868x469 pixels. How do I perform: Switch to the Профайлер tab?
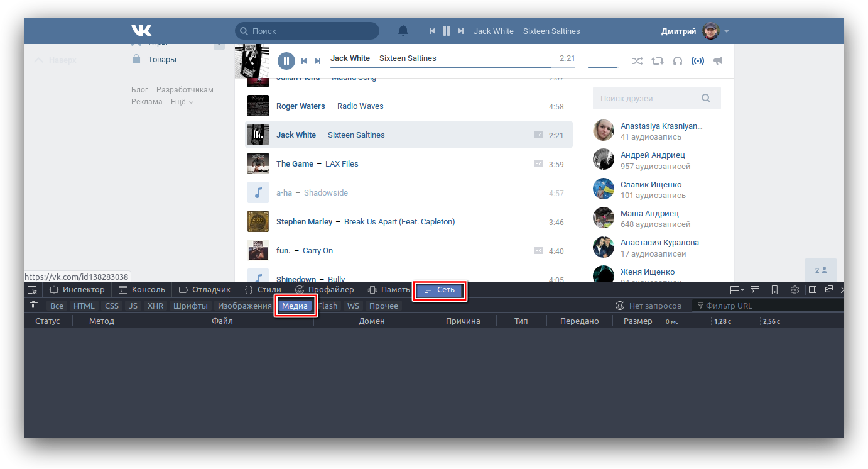coord(324,290)
